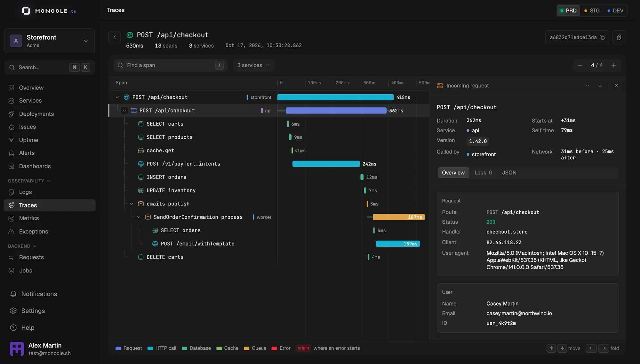
Task: Click the link icon button beside trace ID
Action: [619, 37]
